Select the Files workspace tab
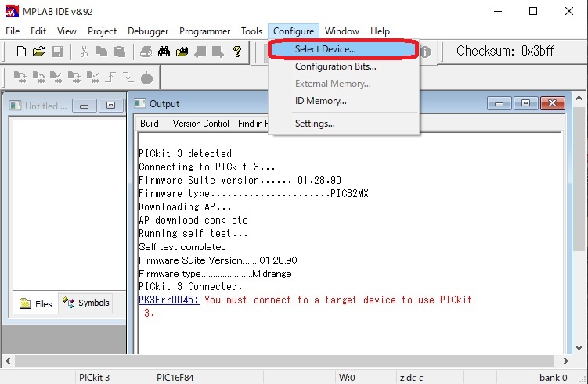 [36, 303]
